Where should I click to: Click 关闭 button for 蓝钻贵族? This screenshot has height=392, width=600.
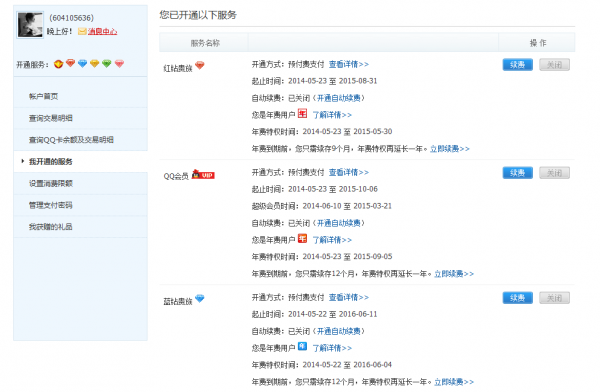click(554, 298)
